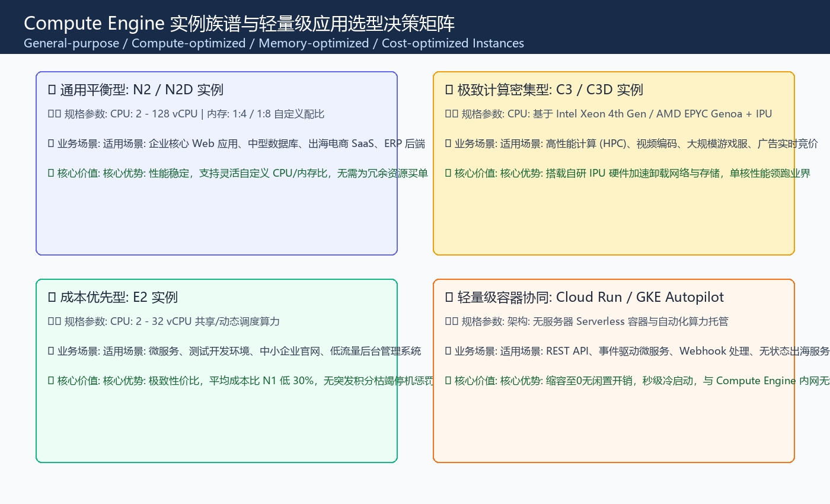Click the spec line mentioning 'Intel Xeon 4th Gen'

point(608,114)
